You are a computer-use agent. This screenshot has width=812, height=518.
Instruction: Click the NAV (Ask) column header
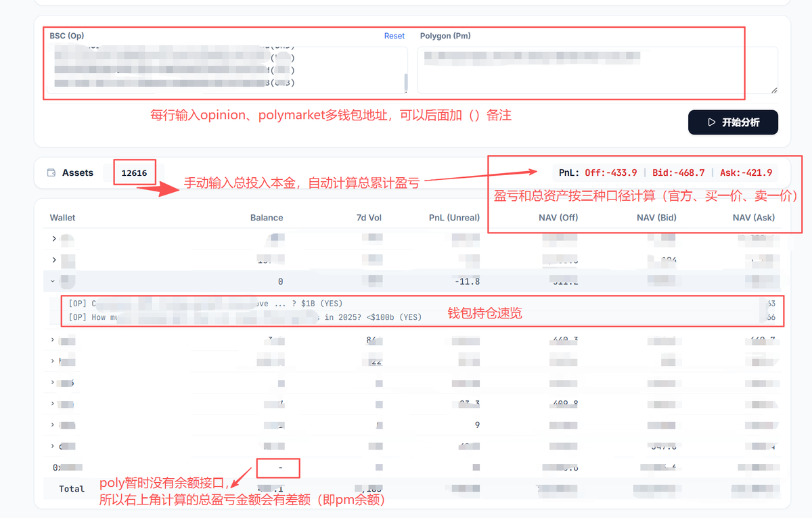click(753, 218)
